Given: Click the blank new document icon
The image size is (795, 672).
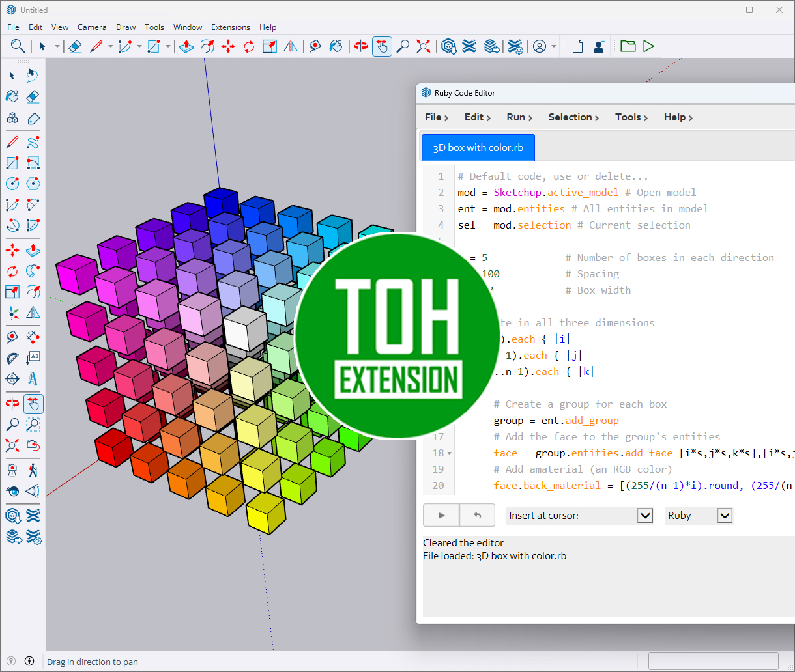Looking at the screenshot, I should click(x=577, y=46).
